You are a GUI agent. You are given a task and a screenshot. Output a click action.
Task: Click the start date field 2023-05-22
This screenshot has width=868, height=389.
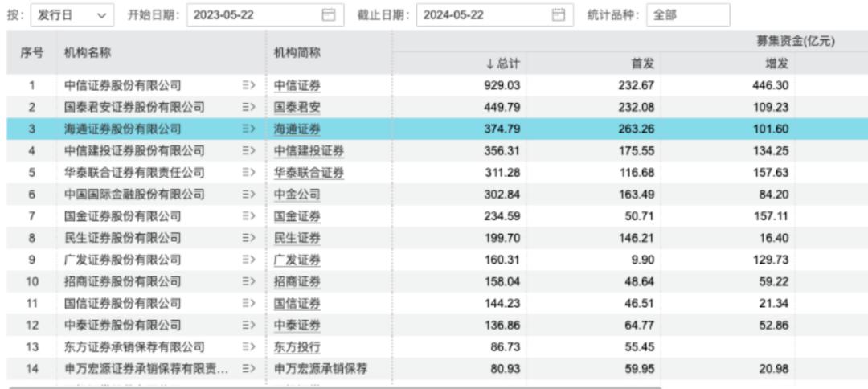265,15
